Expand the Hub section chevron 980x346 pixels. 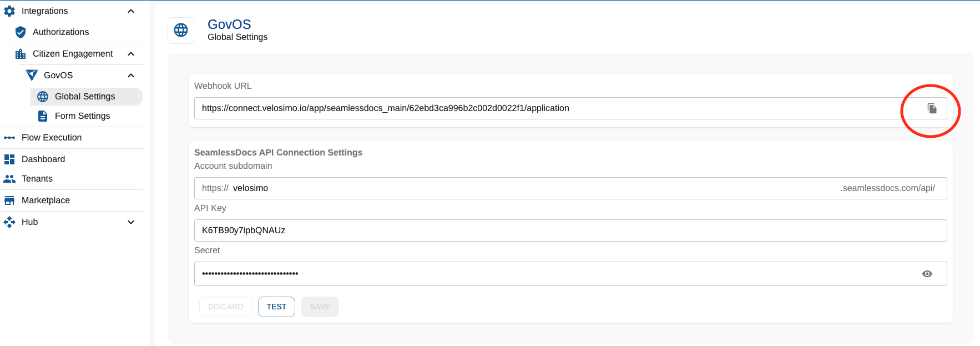pos(131,222)
